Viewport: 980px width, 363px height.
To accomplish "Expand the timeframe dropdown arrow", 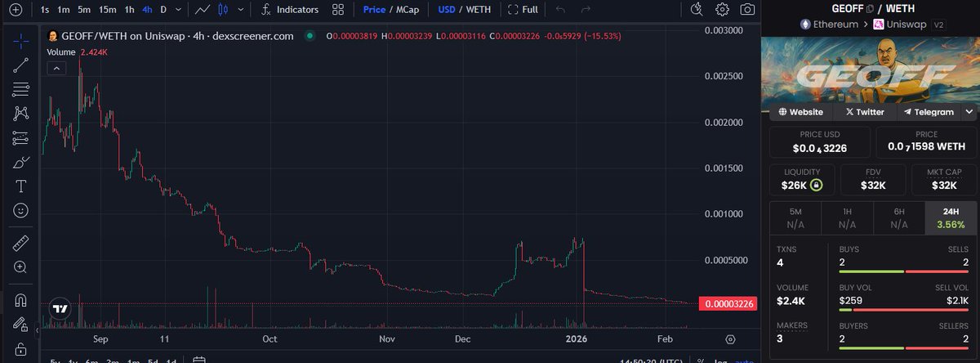I will pos(178,10).
